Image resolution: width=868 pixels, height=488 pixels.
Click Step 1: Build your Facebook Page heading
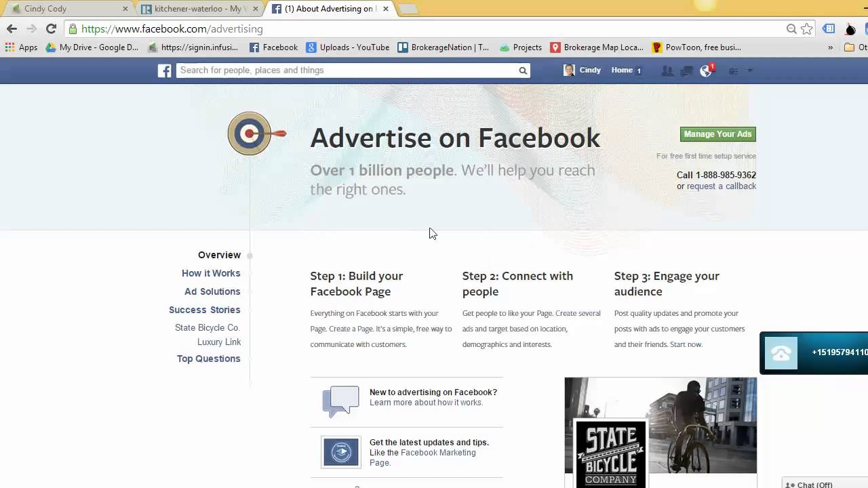357,283
